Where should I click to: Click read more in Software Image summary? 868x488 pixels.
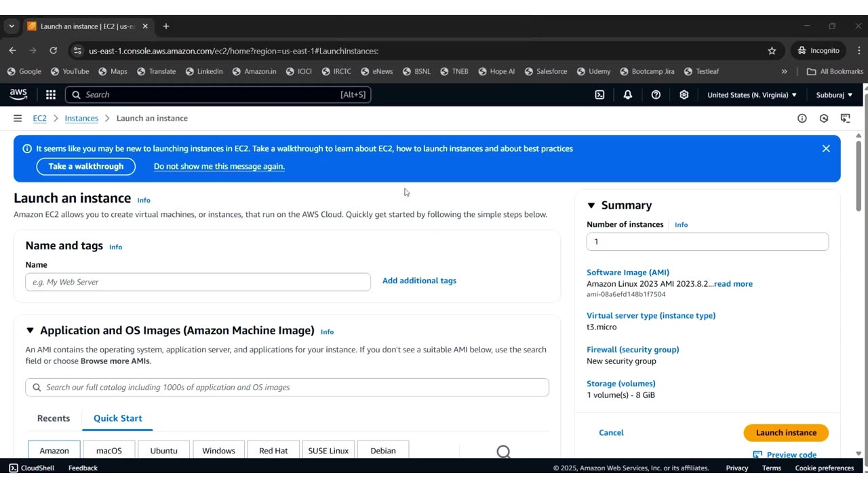click(733, 284)
